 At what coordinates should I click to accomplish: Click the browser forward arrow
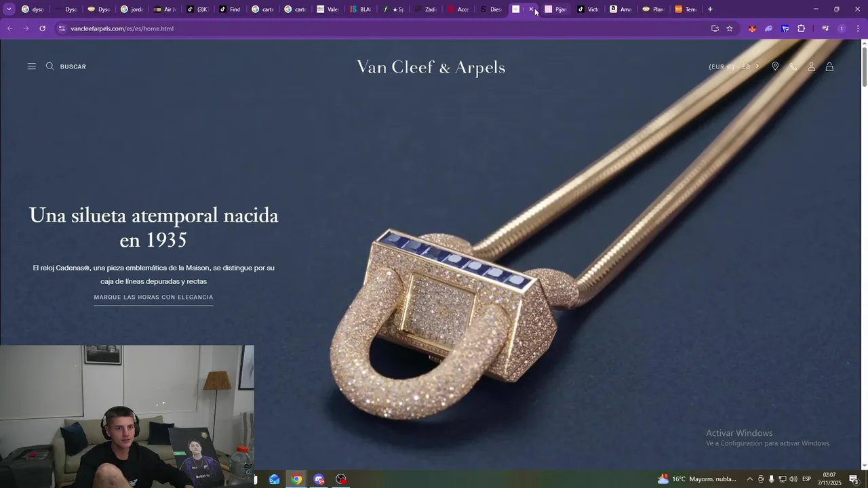pyautogui.click(x=26, y=28)
